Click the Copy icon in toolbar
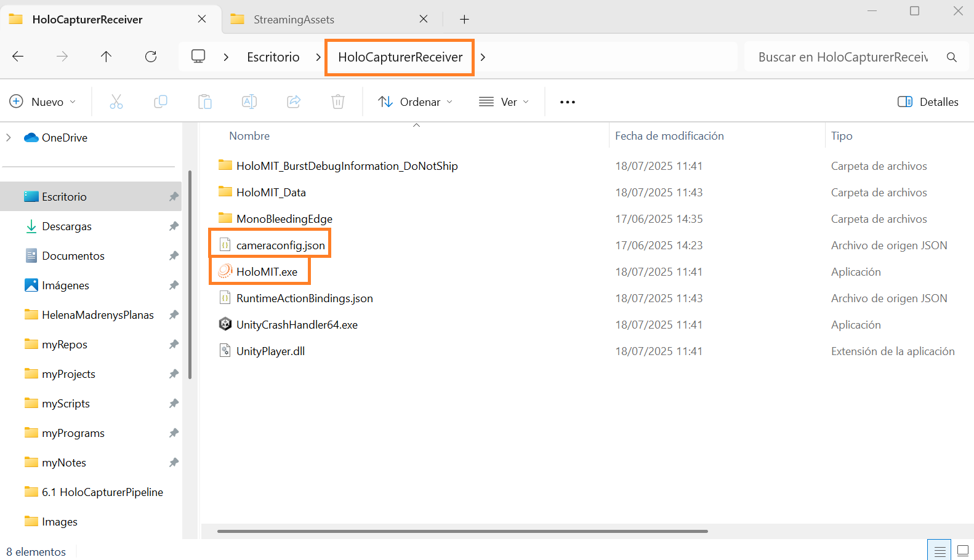 [x=161, y=102]
